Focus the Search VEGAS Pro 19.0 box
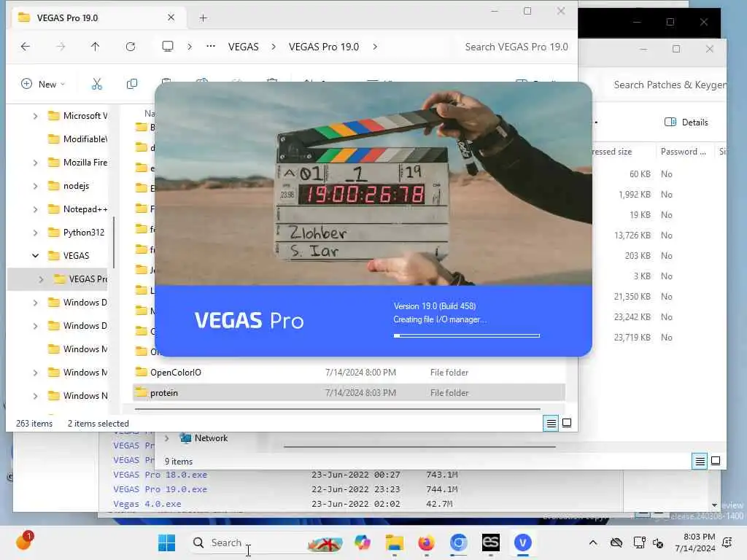Viewport: 747px width, 560px height. click(x=516, y=47)
